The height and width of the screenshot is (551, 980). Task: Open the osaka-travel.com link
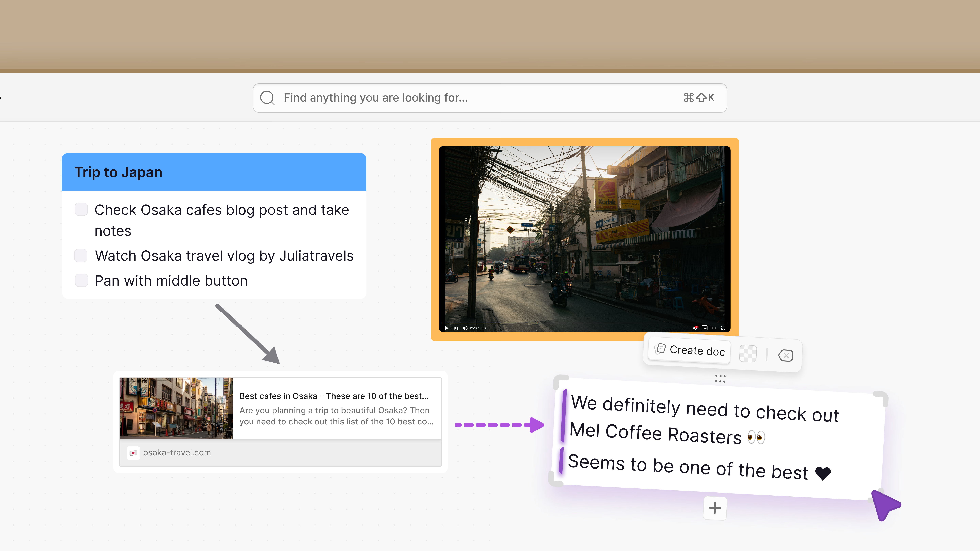[x=177, y=453]
